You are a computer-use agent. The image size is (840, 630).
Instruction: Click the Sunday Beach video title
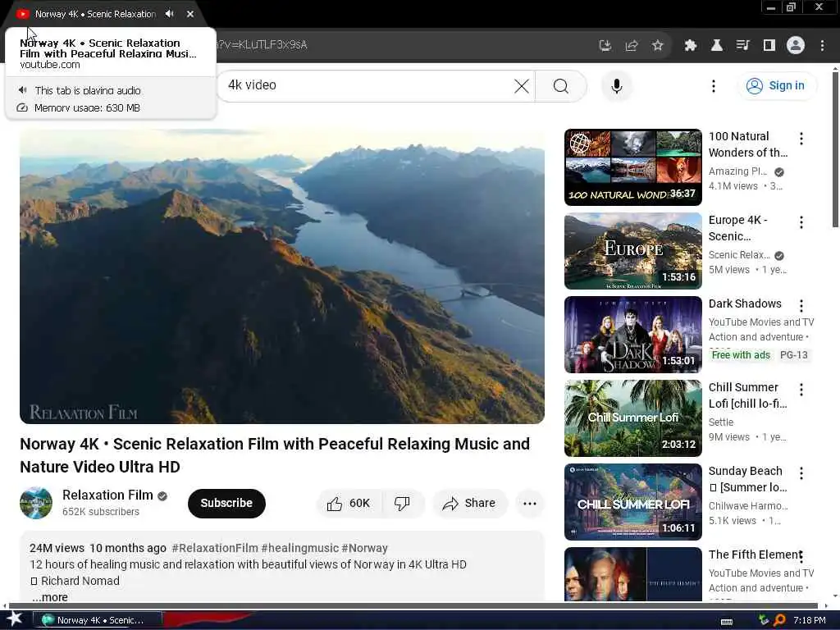pyautogui.click(x=748, y=479)
